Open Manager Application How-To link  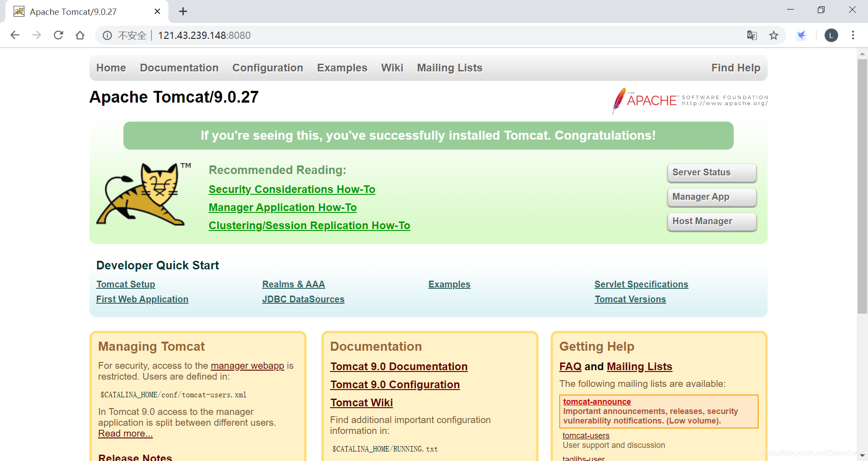click(x=283, y=207)
